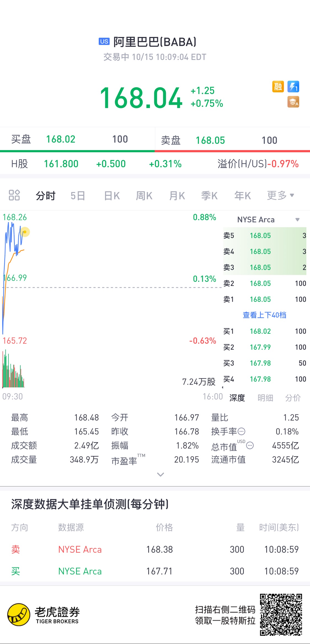Tap the 卖4 168.05 order row
This screenshot has width=310, height=644.
[x=265, y=252]
